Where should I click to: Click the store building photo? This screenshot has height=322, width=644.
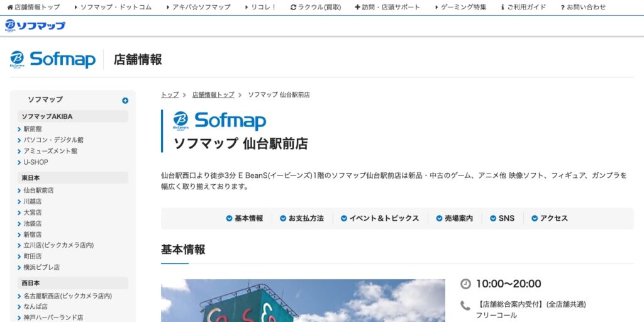click(x=303, y=301)
